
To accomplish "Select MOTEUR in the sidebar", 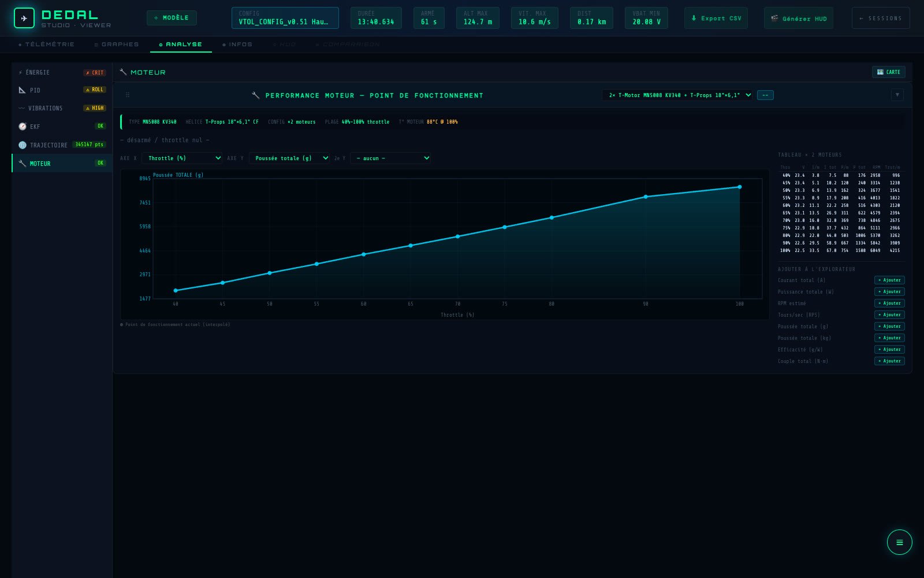I will point(62,163).
